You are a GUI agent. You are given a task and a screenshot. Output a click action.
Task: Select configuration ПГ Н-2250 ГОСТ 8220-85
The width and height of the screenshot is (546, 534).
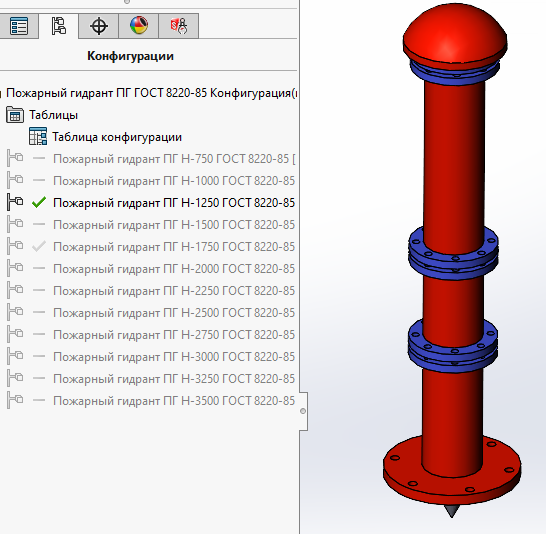tap(174, 291)
